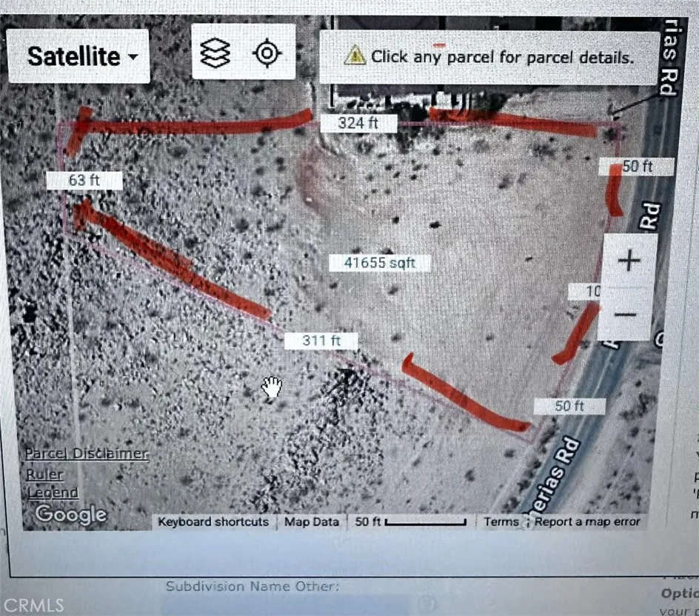Open the Parcel Disclaimer link
The height and width of the screenshot is (616, 699).
[x=87, y=454]
